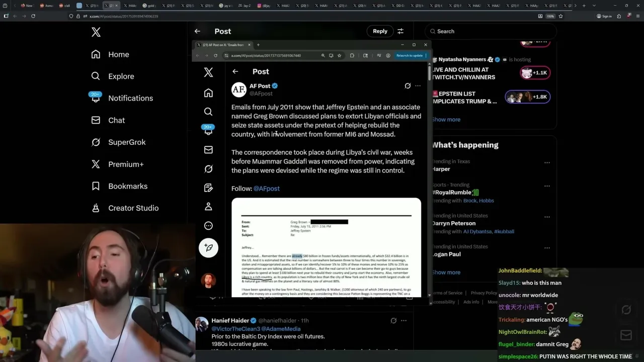Go back using the arrow in the rear Post header

tap(197, 31)
